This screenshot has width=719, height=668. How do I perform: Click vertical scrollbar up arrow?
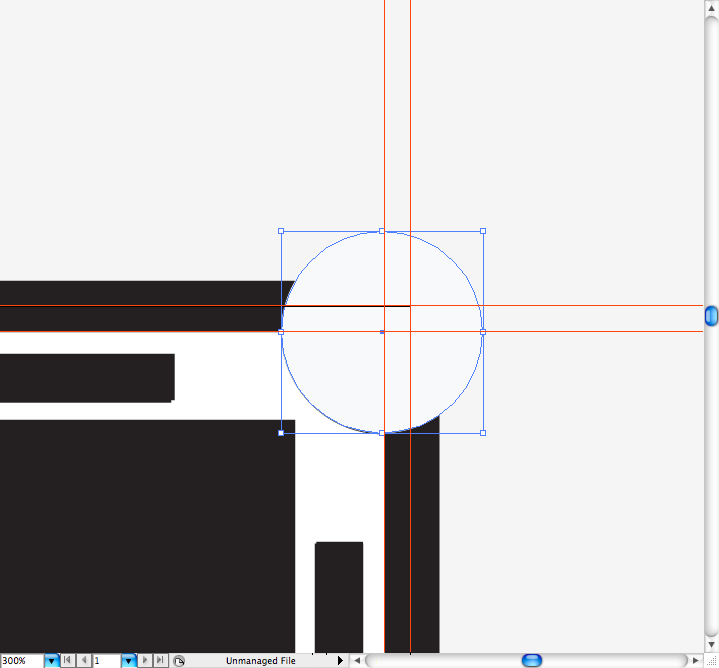coord(711,8)
